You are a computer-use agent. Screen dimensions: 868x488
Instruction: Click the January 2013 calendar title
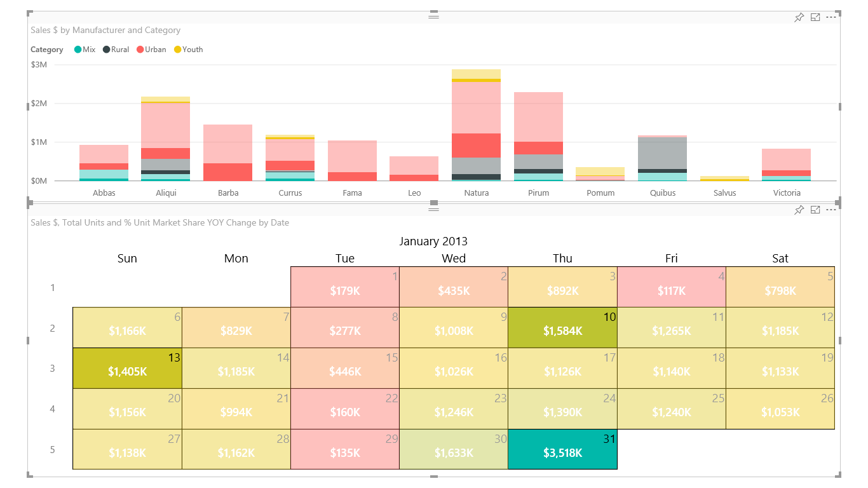pyautogui.click(x=433, y=241)
